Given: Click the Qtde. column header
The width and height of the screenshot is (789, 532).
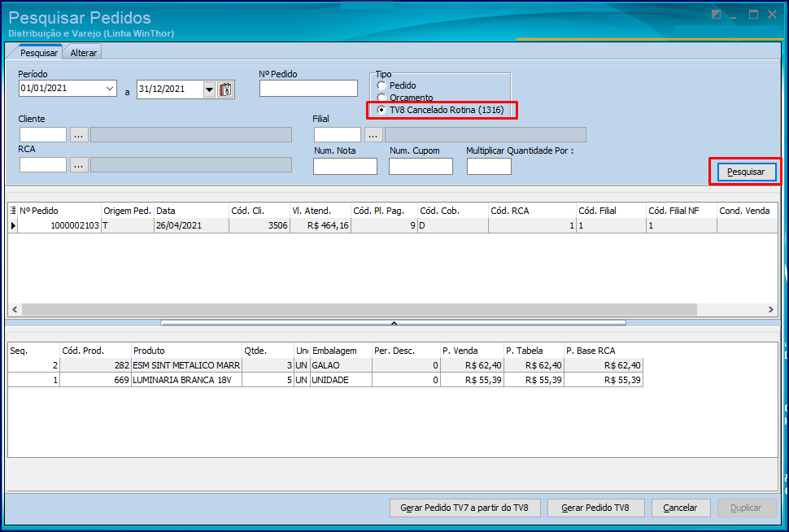Looking at the screenshot, I should 268,351.
